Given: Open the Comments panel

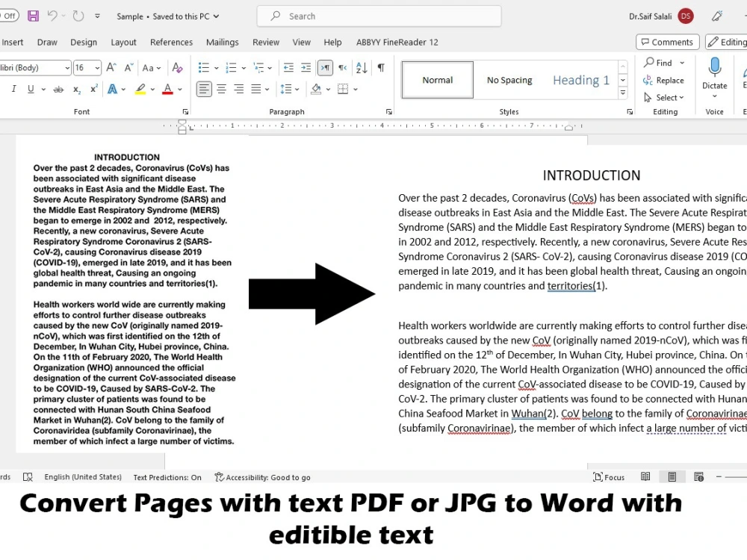Looking at the screenshot, I should pyautogui.click(x=667, y=42).
